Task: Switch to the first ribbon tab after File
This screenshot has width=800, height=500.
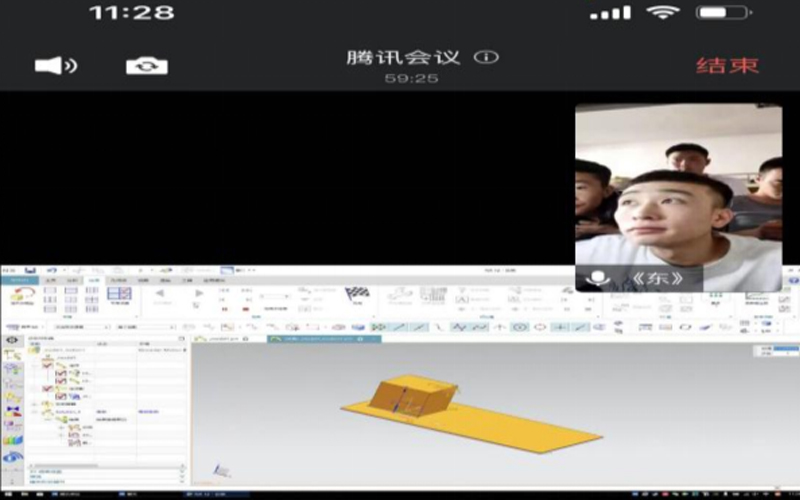Action: pos(51,280)
